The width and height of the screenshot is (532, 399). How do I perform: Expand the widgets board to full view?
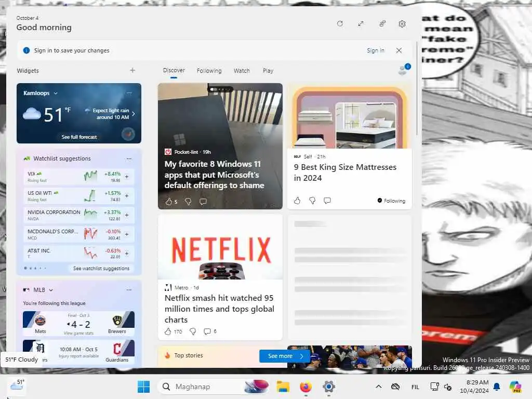[361, 24]
